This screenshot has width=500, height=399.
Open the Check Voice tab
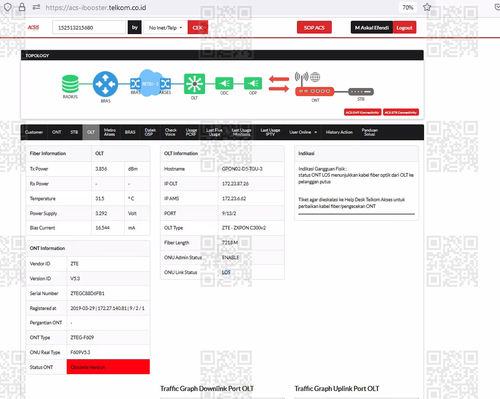[170, 132]
